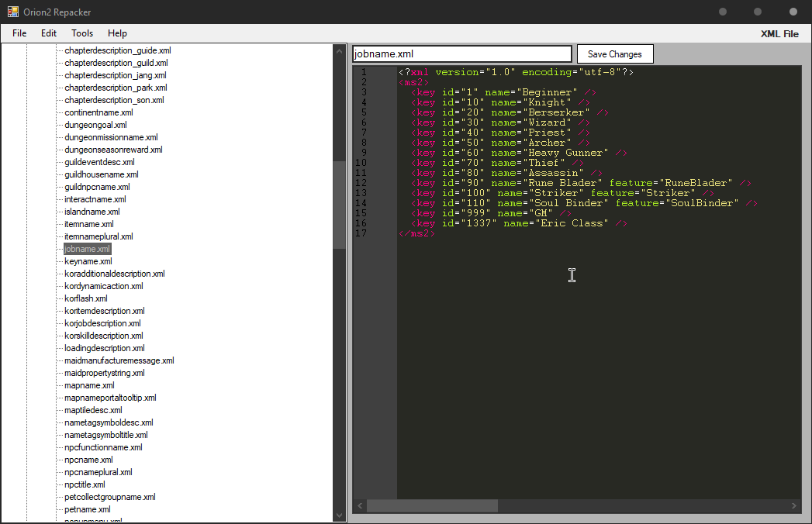812x524 pixels.
Task: Open petname.xml in the tree
Action: 88,510
